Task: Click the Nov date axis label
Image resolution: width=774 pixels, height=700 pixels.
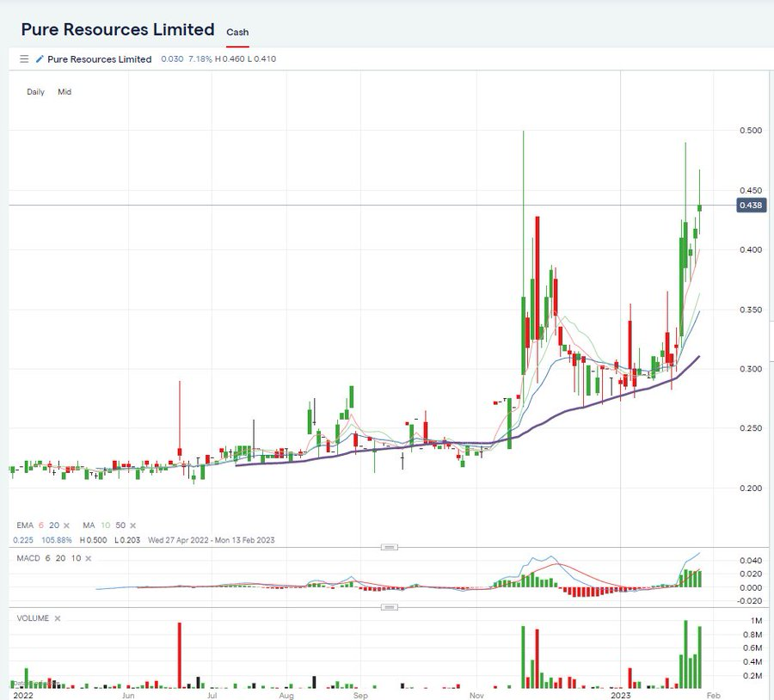Action: tap(476, 695)
